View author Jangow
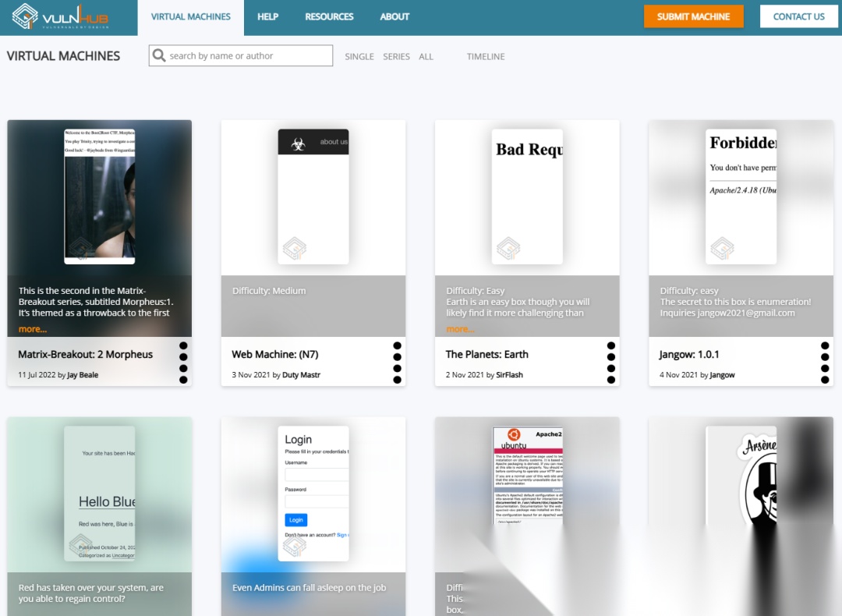 (722, 375)
